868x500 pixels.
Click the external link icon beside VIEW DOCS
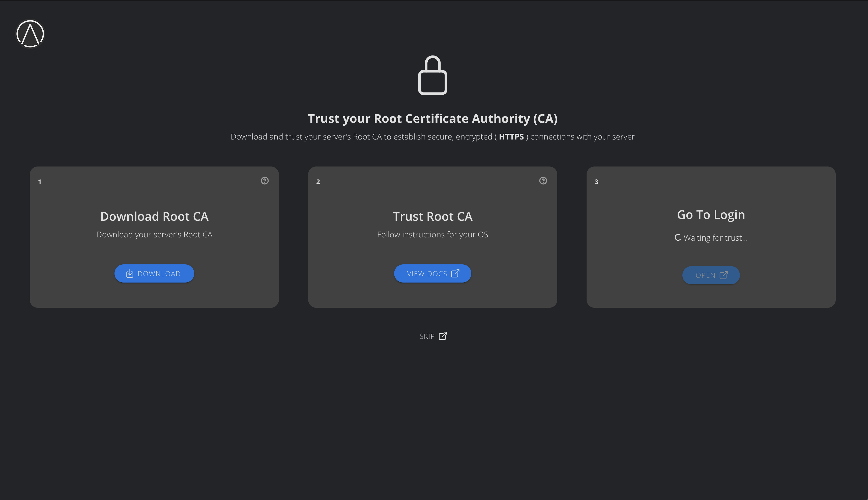[455, 273]
